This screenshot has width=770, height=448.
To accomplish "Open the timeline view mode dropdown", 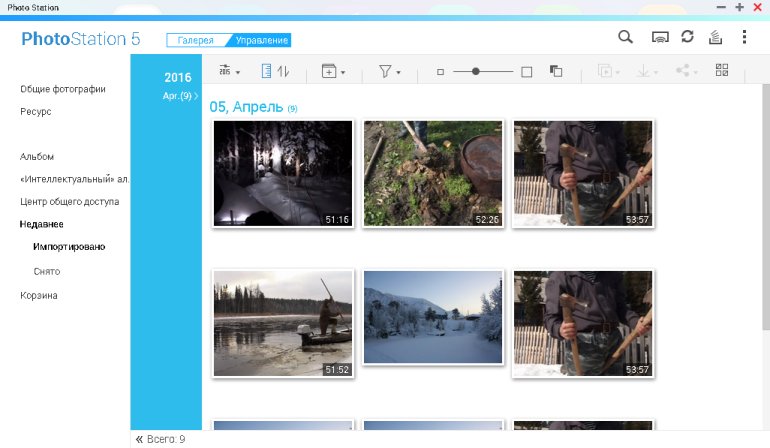I will tap(229, 71).
